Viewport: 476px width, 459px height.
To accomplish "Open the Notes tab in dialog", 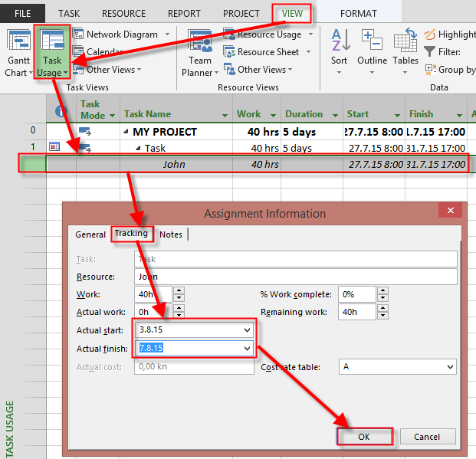I will pyautogui.click(x=171, y=234).
